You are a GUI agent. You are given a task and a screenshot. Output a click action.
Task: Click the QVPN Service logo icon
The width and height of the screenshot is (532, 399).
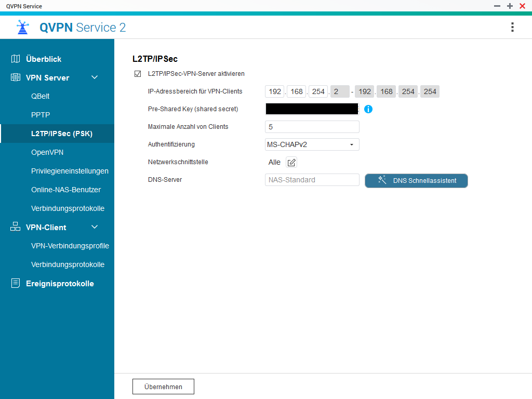[22, 27]
